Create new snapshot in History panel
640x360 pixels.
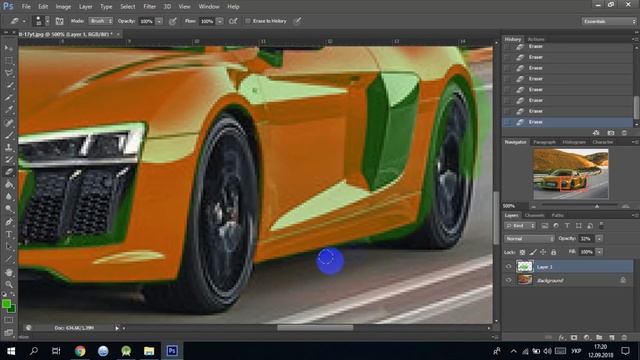pyautogui.click(x=611, y=133)
